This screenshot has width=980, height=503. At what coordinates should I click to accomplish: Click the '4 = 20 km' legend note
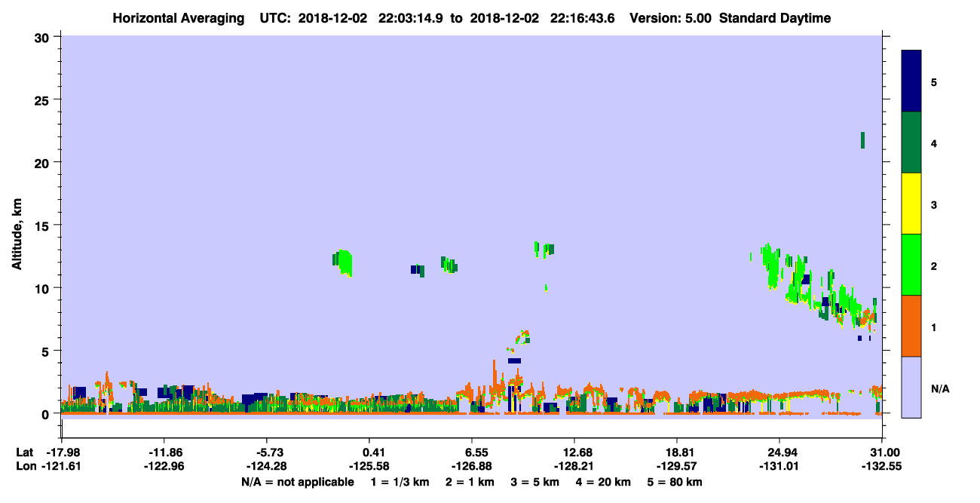[x=603, y=482]
